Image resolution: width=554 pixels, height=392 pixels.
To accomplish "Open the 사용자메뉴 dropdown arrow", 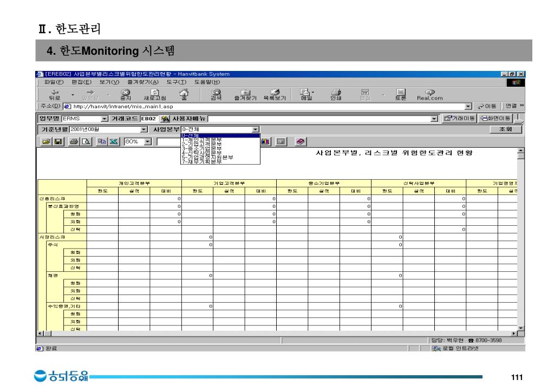I will [434, 119].
